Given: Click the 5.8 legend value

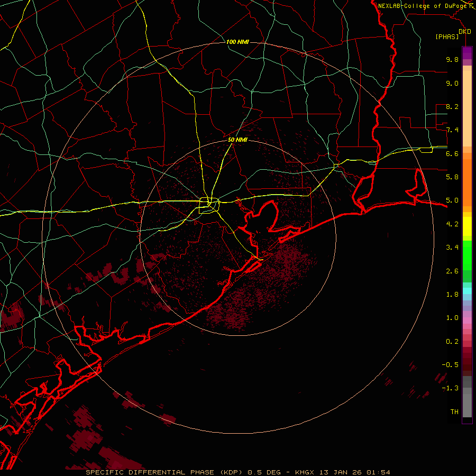Looking at the screenshot, I should [452, 177].
